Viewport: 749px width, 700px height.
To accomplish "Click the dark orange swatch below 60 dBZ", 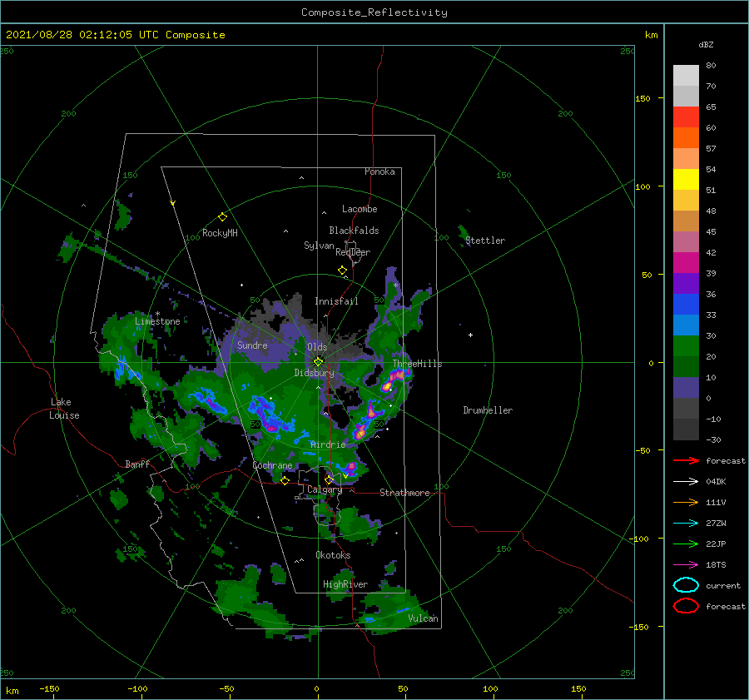I will coord(686,137).
